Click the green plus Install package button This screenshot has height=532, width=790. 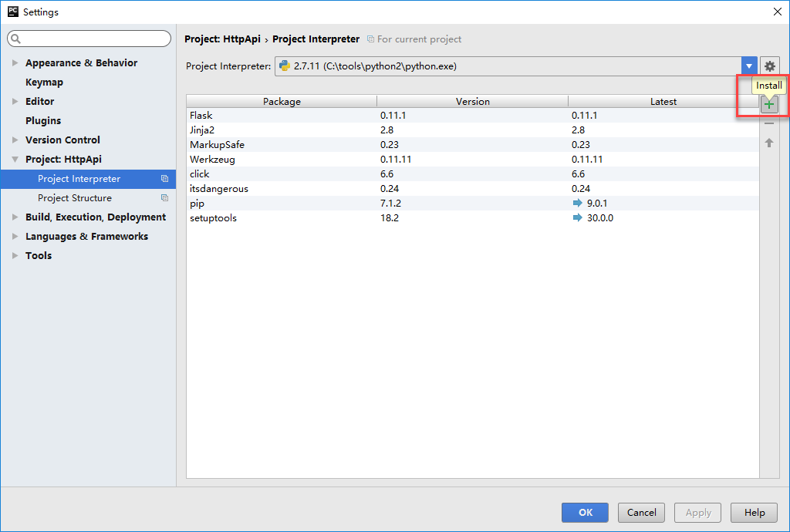(769, 105)
